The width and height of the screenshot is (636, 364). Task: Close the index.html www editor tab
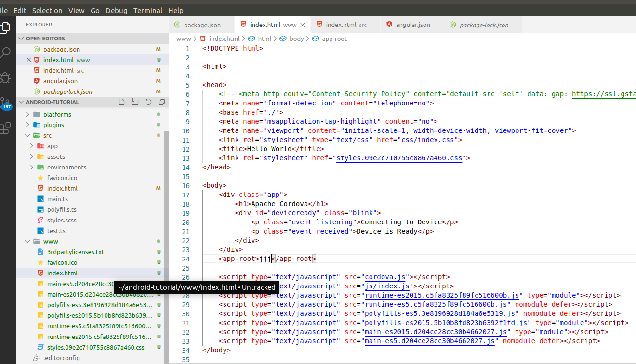tap(303, 25)
